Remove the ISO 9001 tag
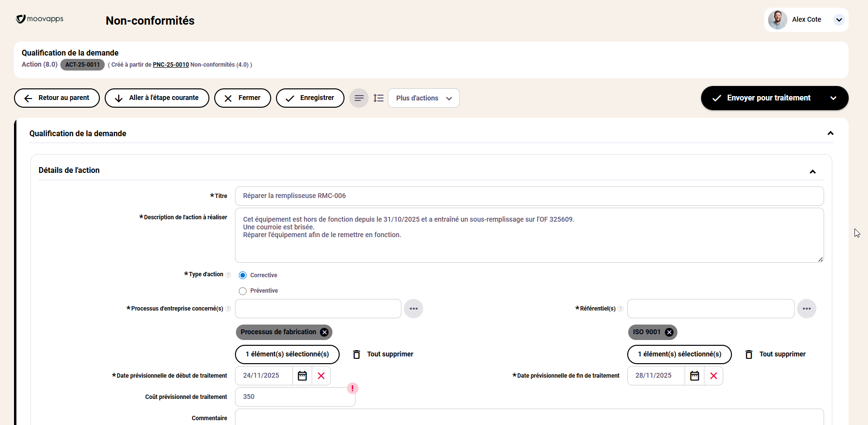The image size is (868, 425). (x=669, y=332)
